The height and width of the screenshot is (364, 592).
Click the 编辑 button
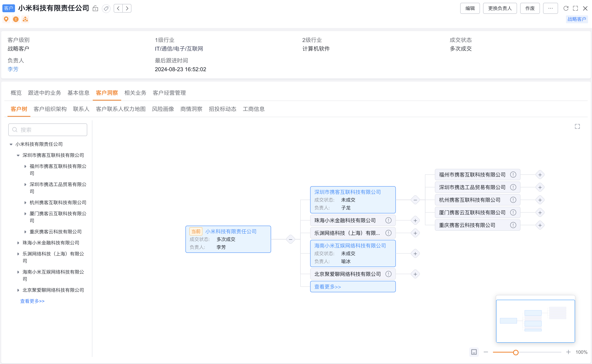pyautogui.click(x=470, y=8)
